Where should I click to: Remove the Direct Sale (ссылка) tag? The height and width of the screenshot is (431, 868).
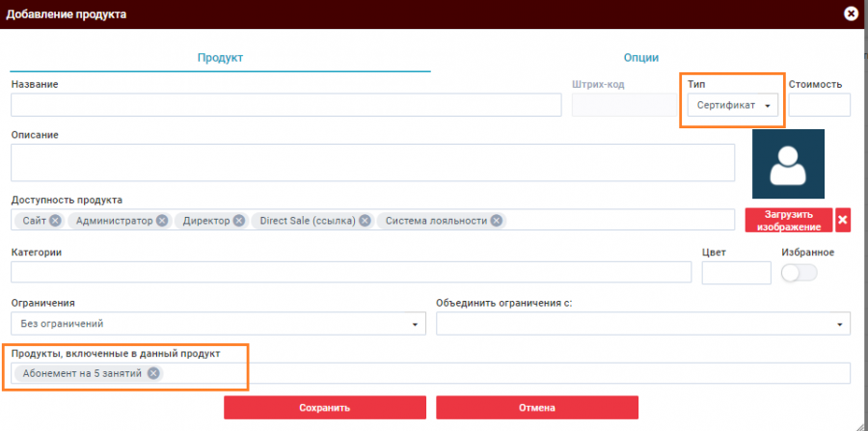click(x=366, y=221)
